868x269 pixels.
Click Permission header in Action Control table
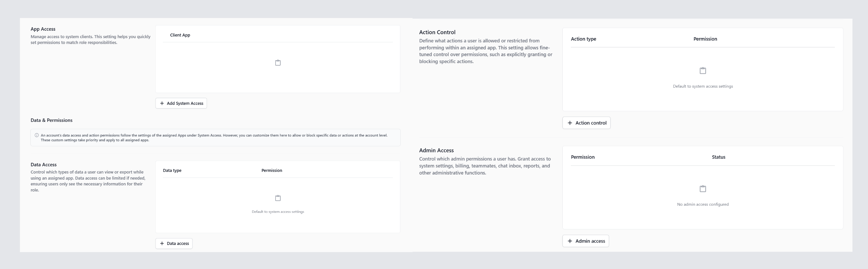point(705,39)
